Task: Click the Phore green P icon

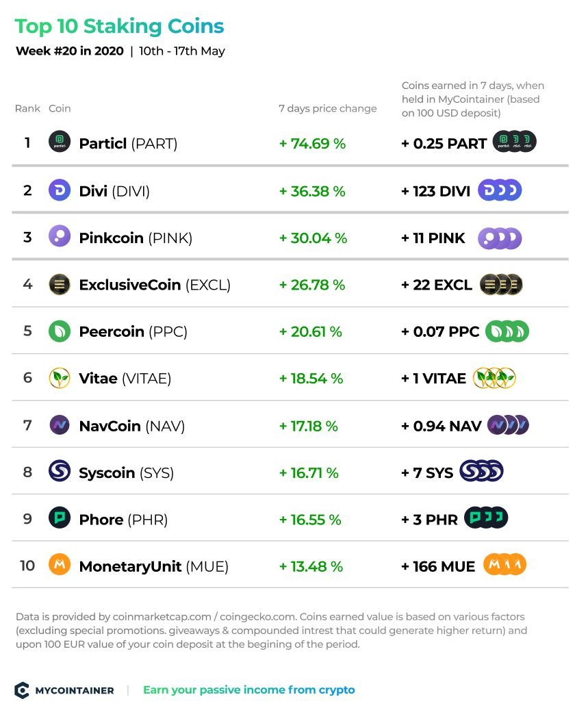Action: tap(60, 518)
